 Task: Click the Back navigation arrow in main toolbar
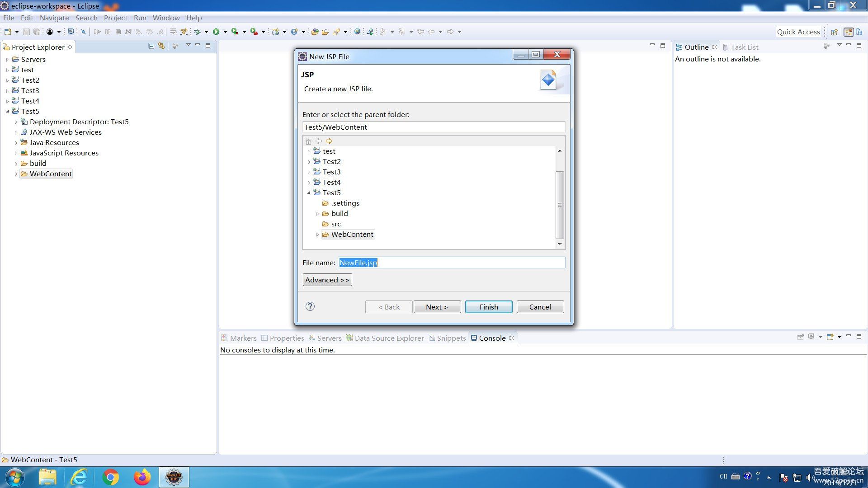(431, 32)
